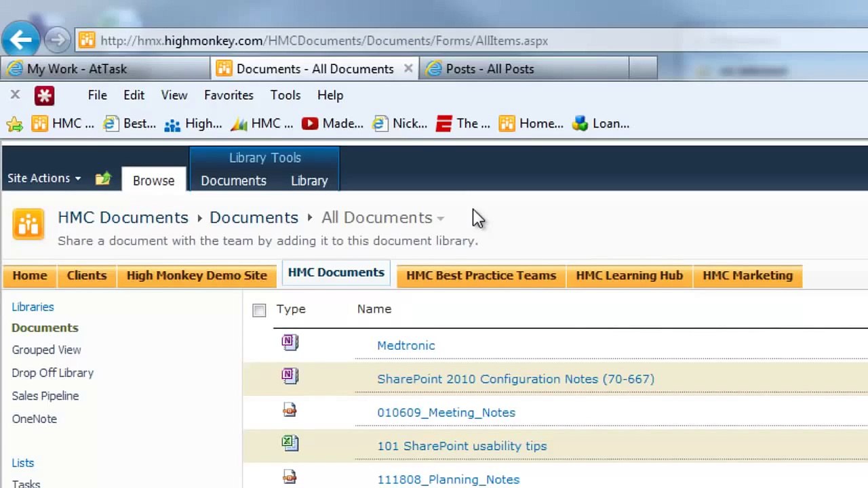Open the Home... bookmark
The height and width of the screenshot is (488, 868).
coord(531,124)
